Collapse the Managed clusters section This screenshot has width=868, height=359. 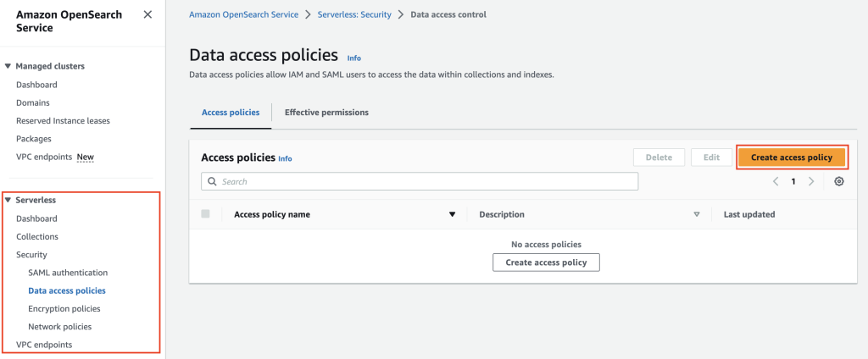click(x=8, y=66)
